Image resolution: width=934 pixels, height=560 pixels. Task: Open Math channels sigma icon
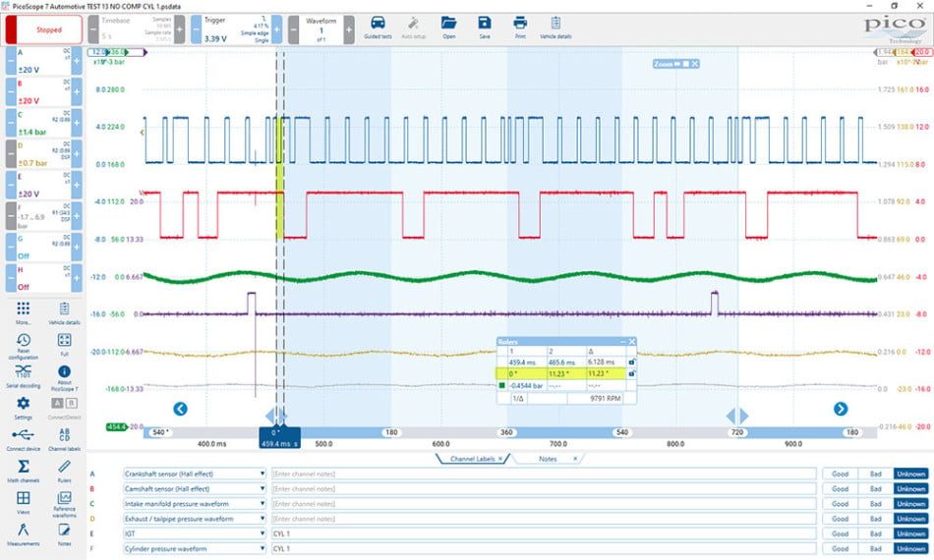[24, 471]
